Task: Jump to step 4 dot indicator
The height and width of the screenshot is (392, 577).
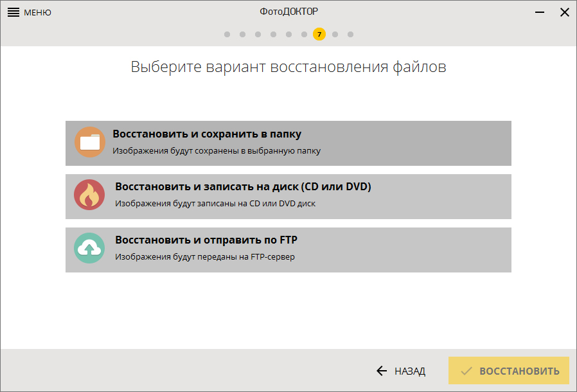Action: pyautogui.click(x=274, y=34)
